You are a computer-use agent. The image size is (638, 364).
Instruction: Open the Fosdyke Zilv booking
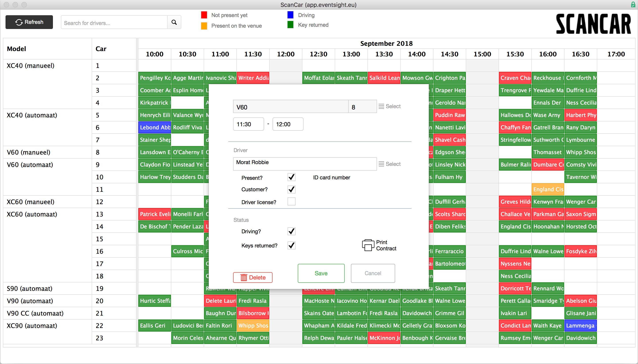point(581,251)
